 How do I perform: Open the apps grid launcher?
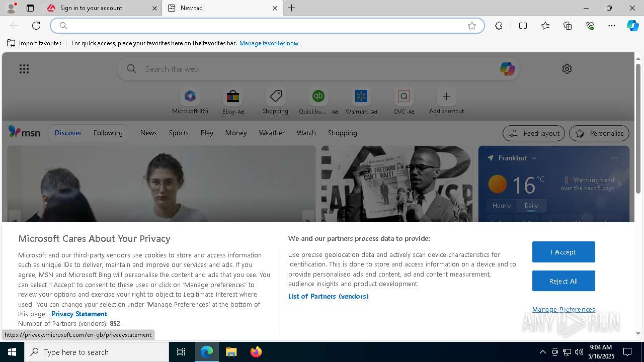click(x=24, y=69)
